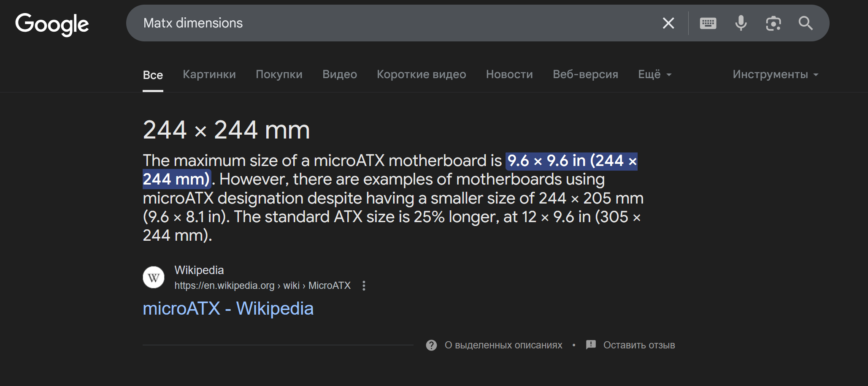Click the Google logo
868x386 pixels.
[52, 24]
